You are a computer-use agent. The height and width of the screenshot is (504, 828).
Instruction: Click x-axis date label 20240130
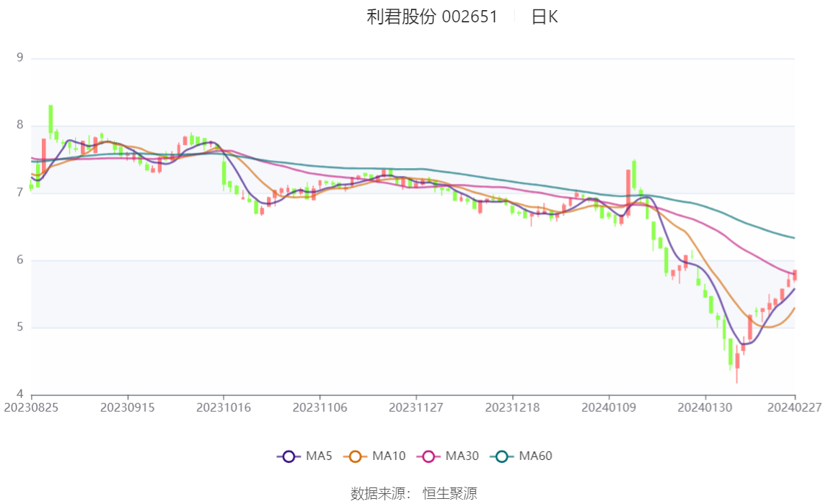(x=705, y=407)
